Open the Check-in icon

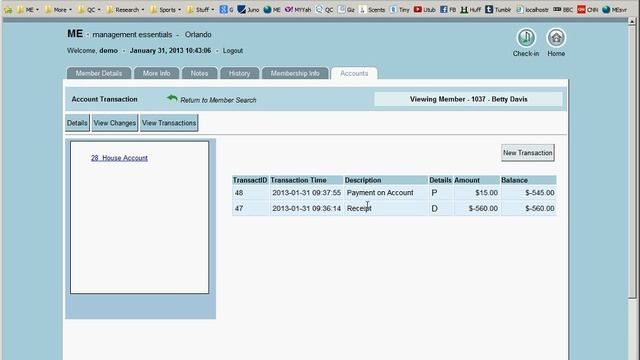pos(526,38)
